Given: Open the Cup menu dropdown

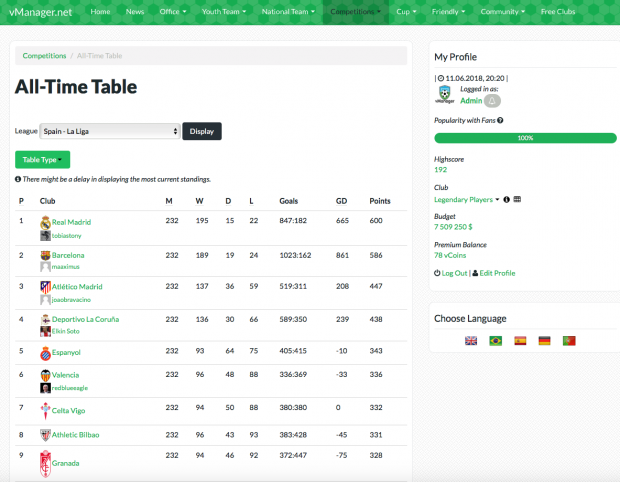Looking at the screenshot, I should pyautogui.click(x=406, y=12).
